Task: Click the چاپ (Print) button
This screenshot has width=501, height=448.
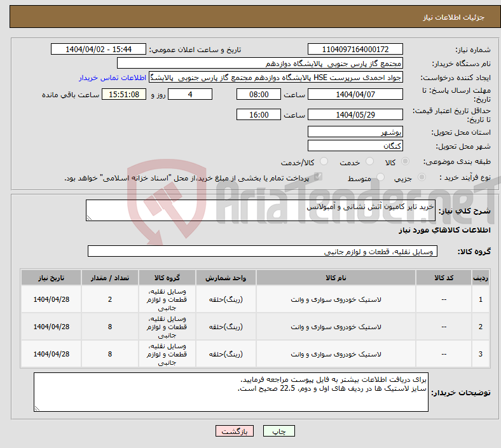Action: click(x=278, y=431)
